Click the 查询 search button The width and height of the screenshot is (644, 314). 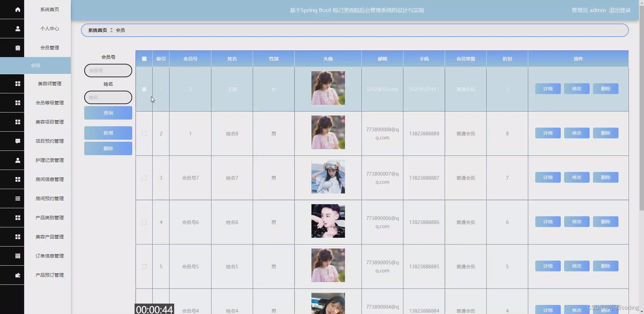click(108, 113)
